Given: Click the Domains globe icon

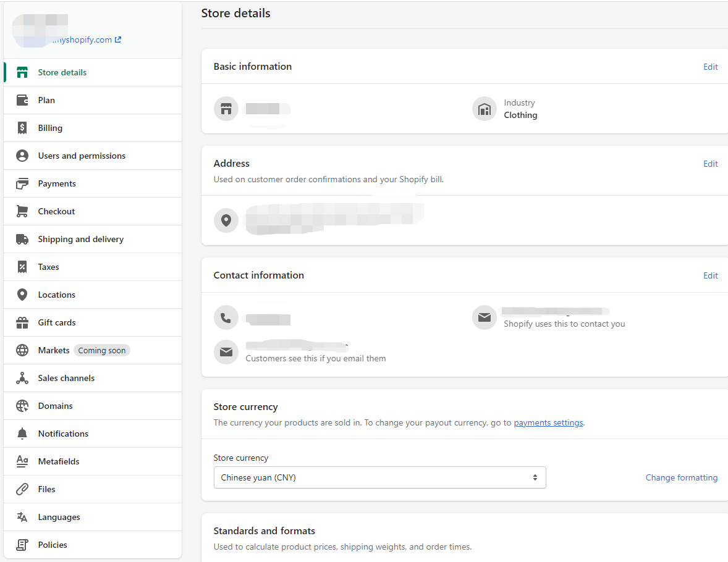Looking at the screenshot, I should tap(22, 406).
